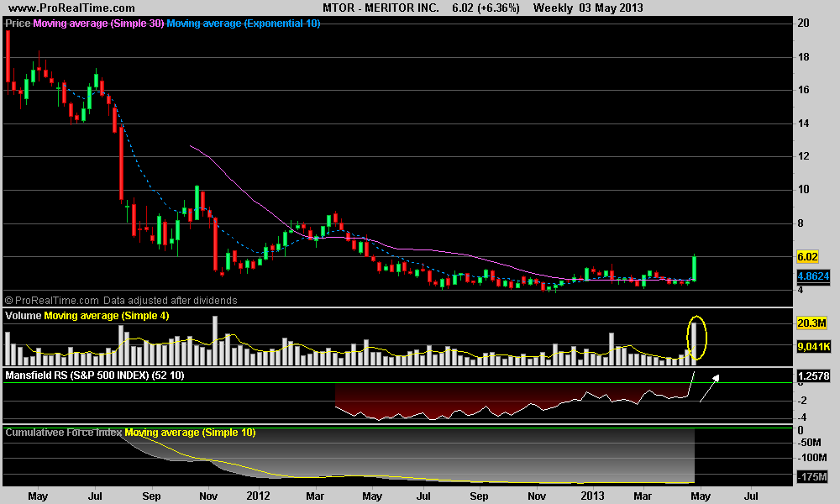Screen dimensions: 840x504
Task: Click the yellow -175M Force Index tag
Action: [x=811, y=477]
